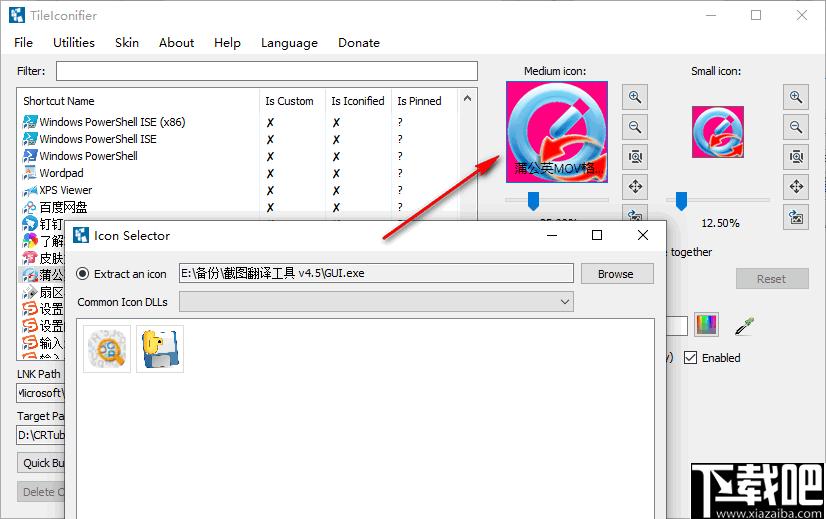
Task: Click the small icon preview tile
Action: point(717,132)
